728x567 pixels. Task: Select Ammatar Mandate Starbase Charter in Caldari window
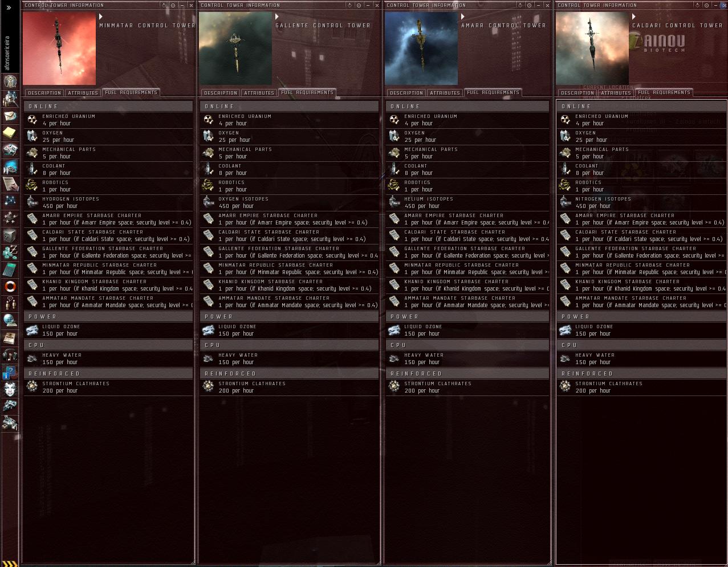(641, 301)
